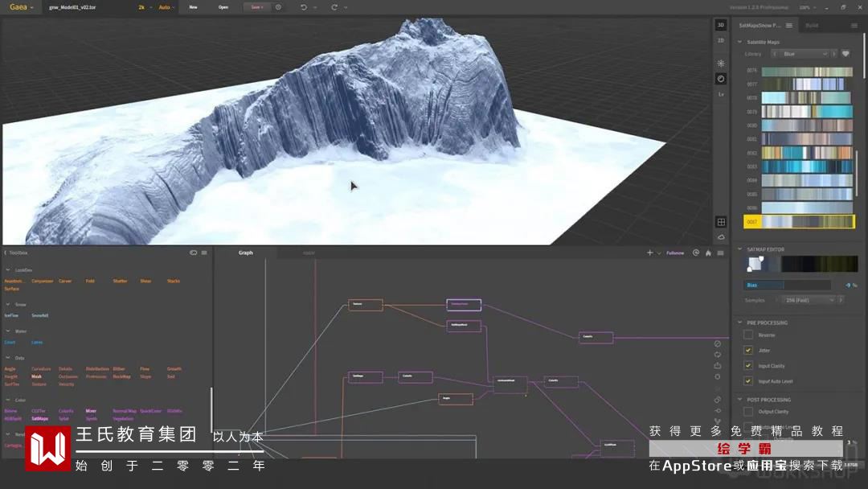Select satellite map swatch 0083
868x489 pixels.
(807, 166)
